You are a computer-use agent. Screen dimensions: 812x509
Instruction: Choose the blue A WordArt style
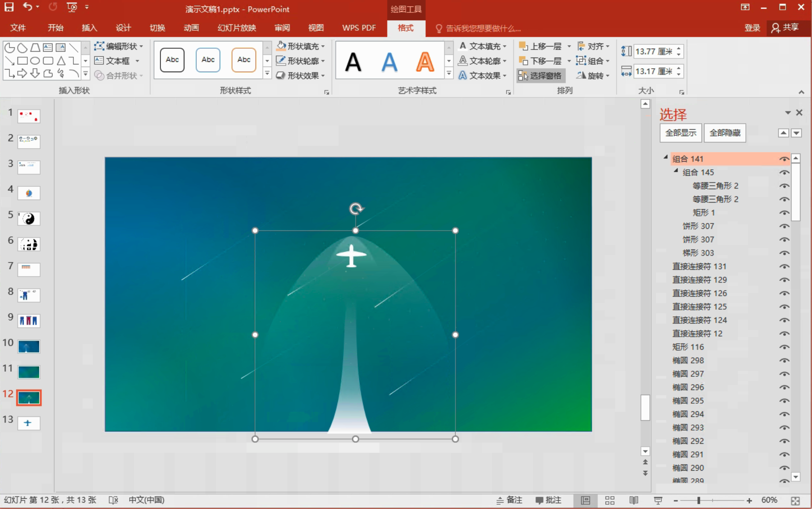(389, 62)
